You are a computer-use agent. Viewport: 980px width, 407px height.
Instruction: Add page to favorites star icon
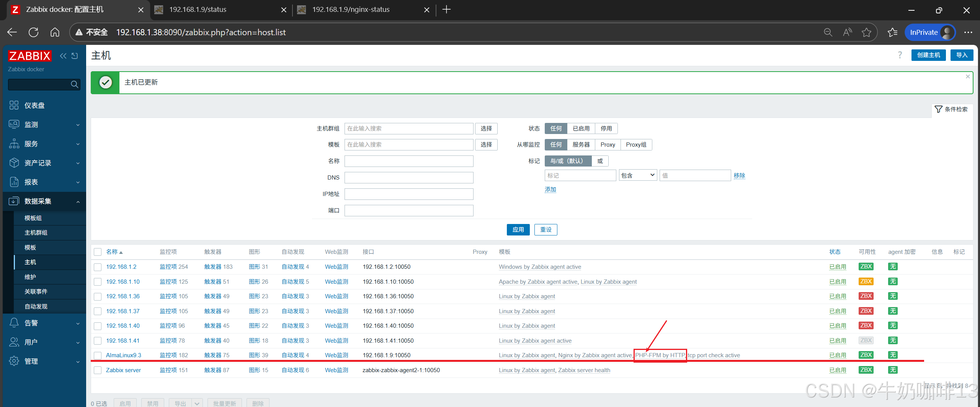[x=867, y=33]
